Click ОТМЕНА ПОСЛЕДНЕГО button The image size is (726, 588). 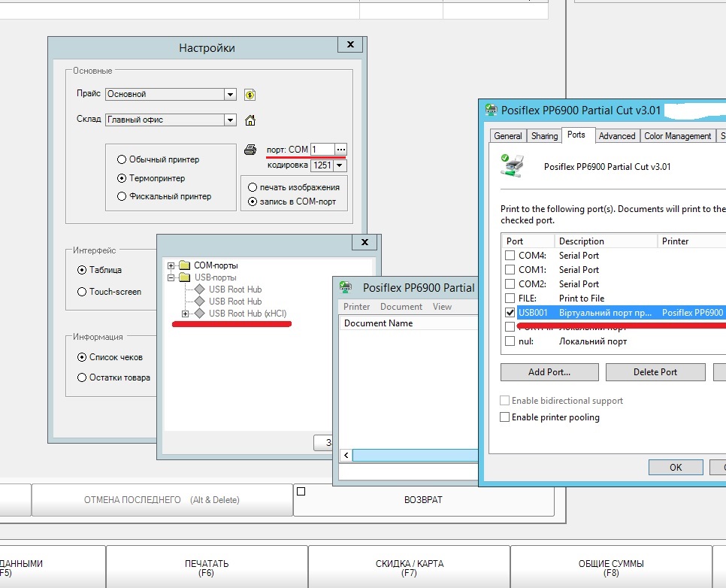(x=162, y=500)
